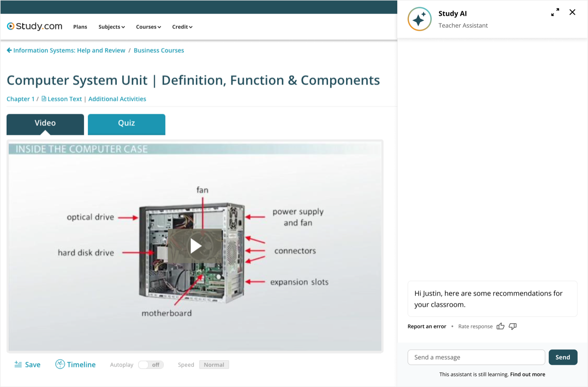
Task: Play the computer case video
Action: pyautogui.click(x=195, y=246)
